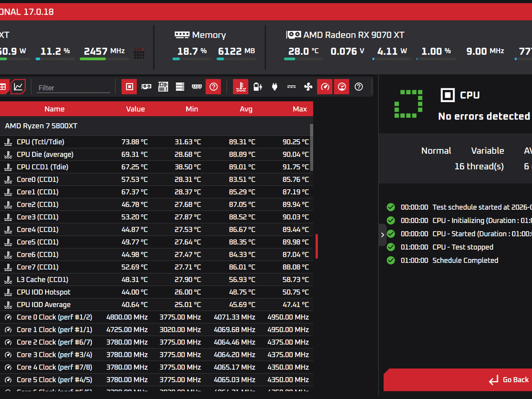The width and height of the screenshot is (532, 399).
Task: Click the core grid icon beside 2457 MHz
Action: (x=139, y=53)
